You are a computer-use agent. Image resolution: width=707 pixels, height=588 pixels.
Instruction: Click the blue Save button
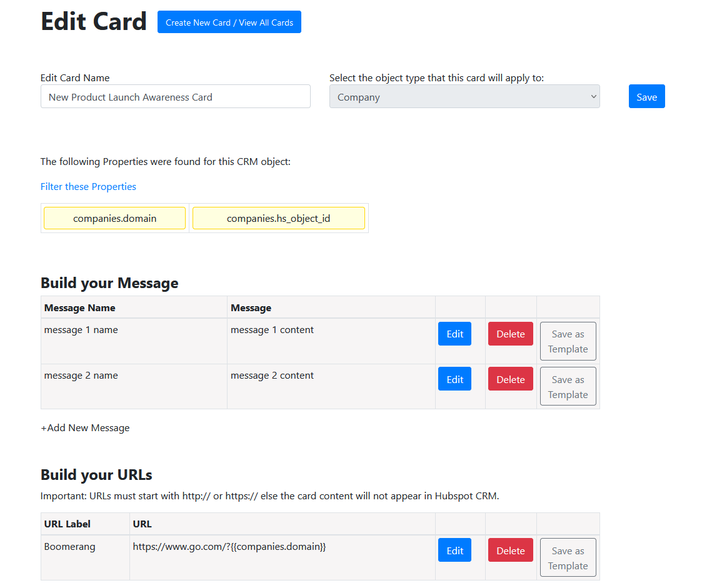(x=646, y=97)
